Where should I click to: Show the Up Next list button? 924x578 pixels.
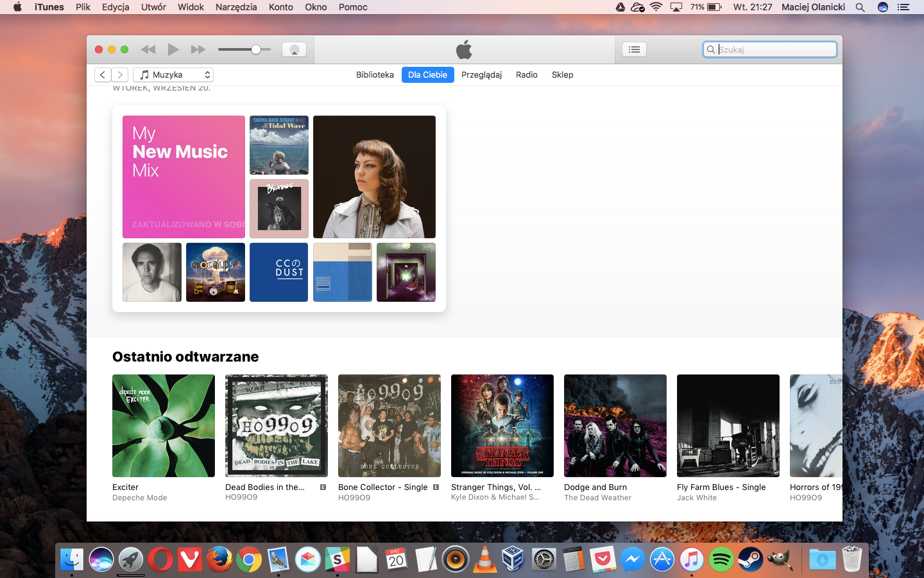tap(634, 49)
